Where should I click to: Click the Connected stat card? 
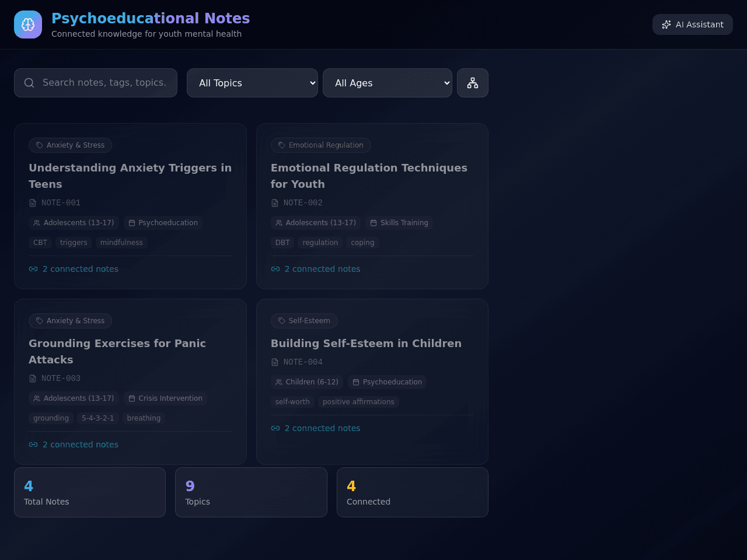(413, 492)
